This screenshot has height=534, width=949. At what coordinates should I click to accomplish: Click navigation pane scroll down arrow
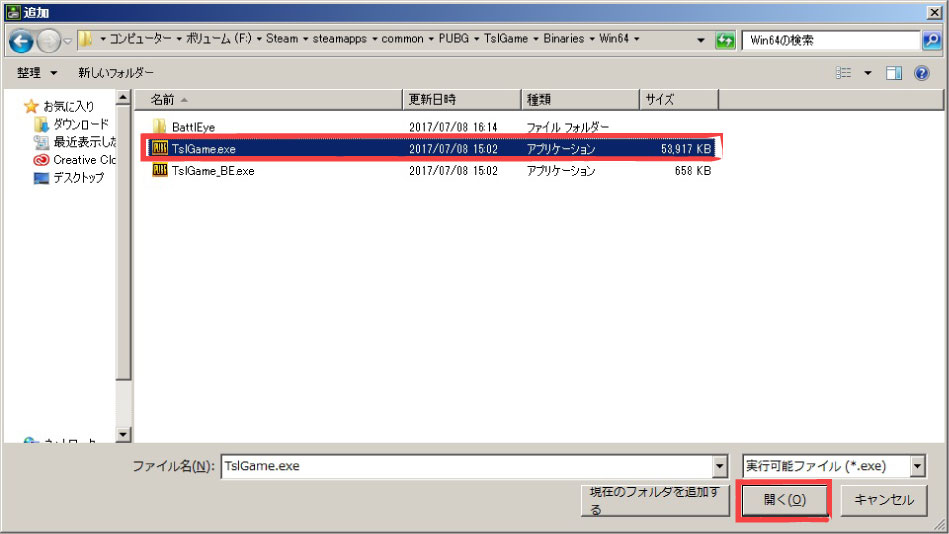(123, 434)
